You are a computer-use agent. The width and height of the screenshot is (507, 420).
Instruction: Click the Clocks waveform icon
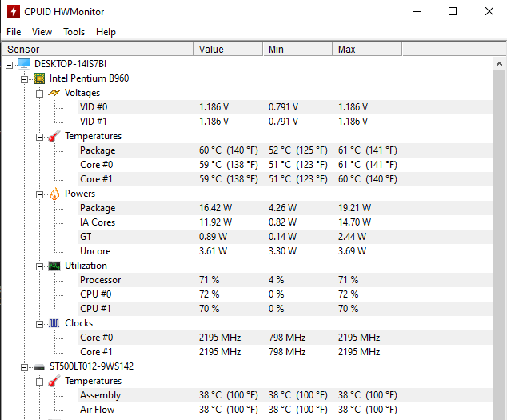click(x=54, y=323)
